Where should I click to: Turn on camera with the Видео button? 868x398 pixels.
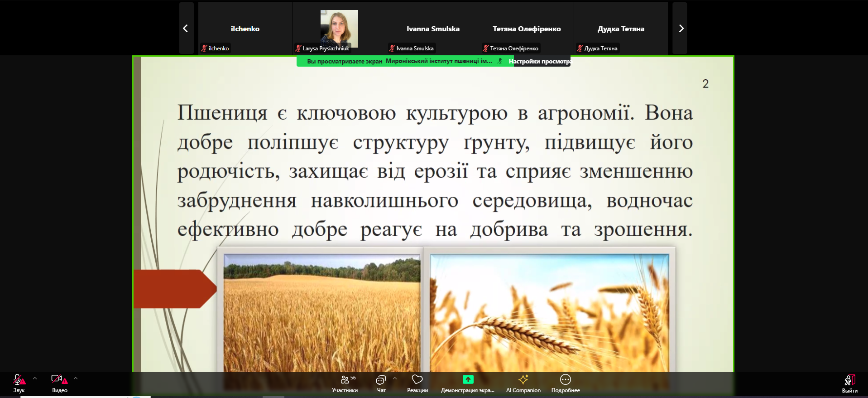59,383
